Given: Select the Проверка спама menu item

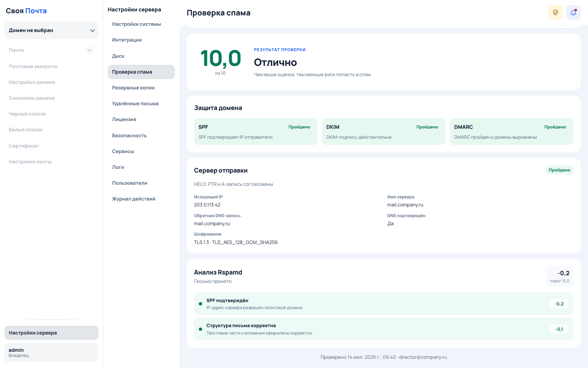Looking at the screenshot, I should (141, 72).
